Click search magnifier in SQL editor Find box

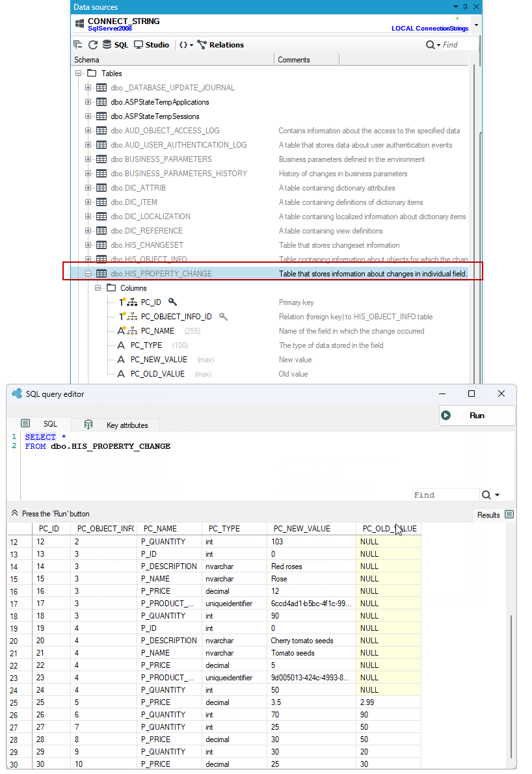click(486, 494)
